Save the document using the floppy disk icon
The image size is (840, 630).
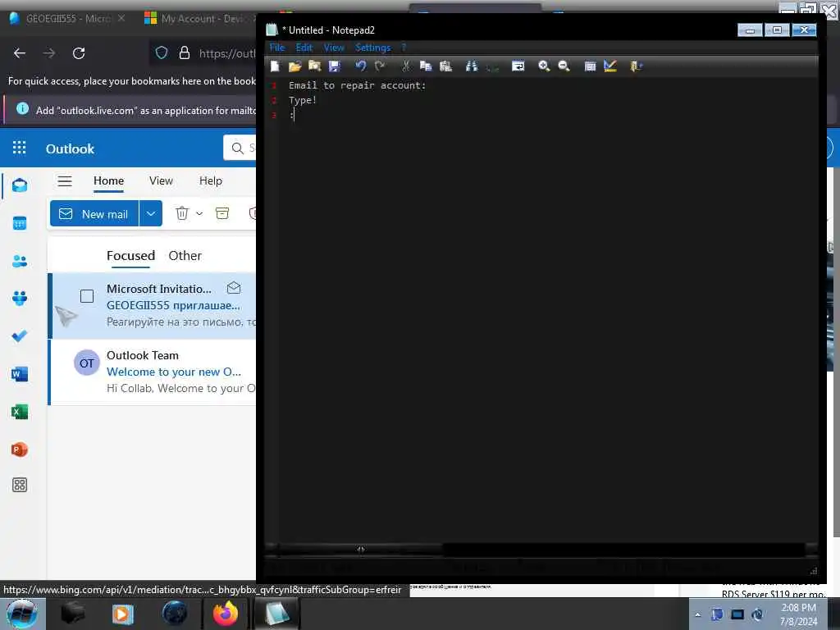[x=335, y=66]
